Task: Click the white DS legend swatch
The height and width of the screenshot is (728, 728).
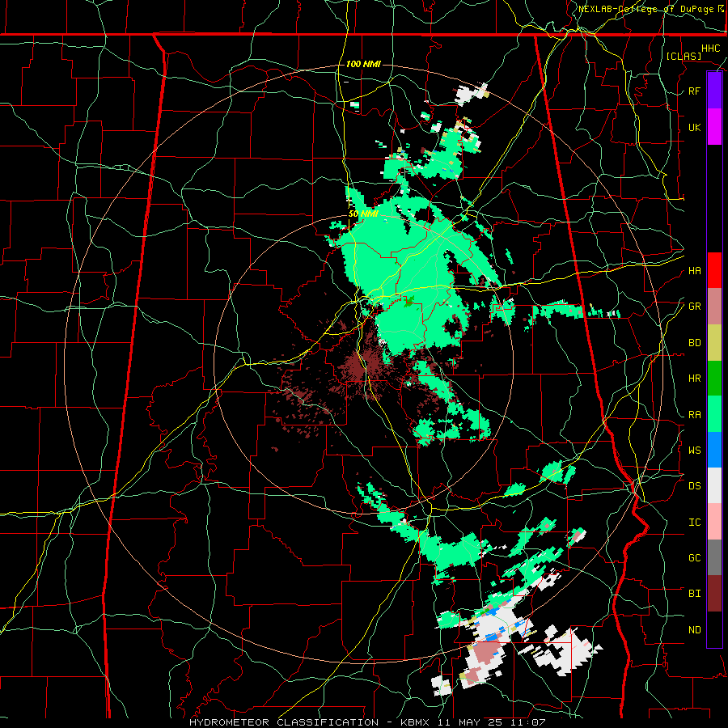Action: (x=714, y=485)
